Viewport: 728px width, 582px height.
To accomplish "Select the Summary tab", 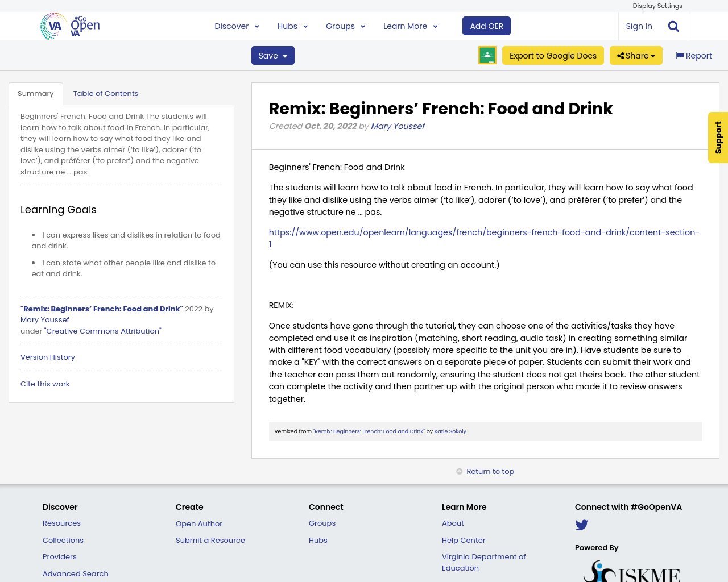I will [35, 93].
